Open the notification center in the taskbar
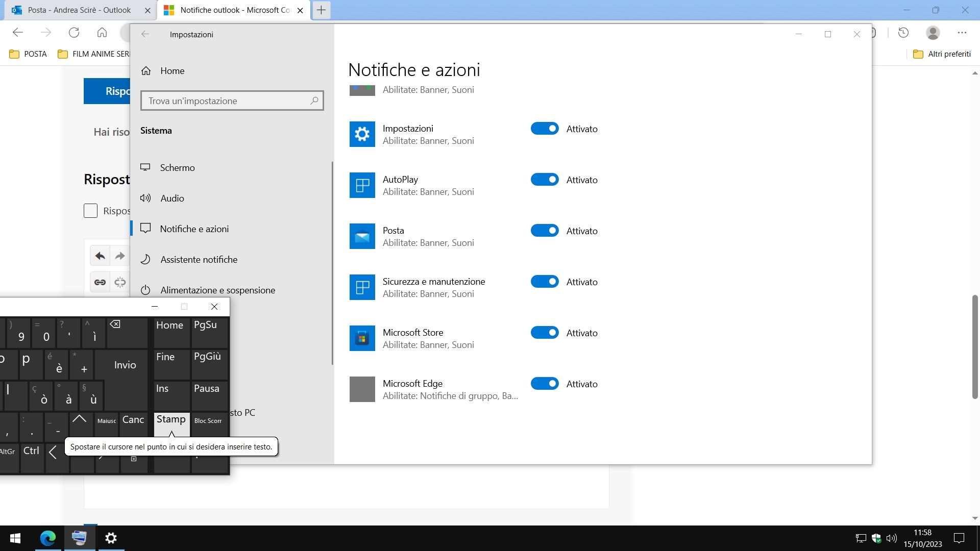 pos(959,538)
